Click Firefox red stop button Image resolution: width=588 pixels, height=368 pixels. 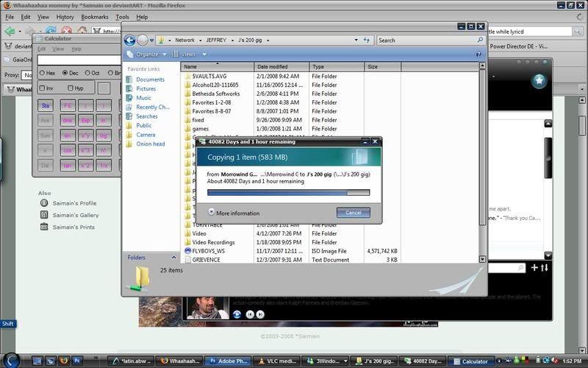coord(67,31)
